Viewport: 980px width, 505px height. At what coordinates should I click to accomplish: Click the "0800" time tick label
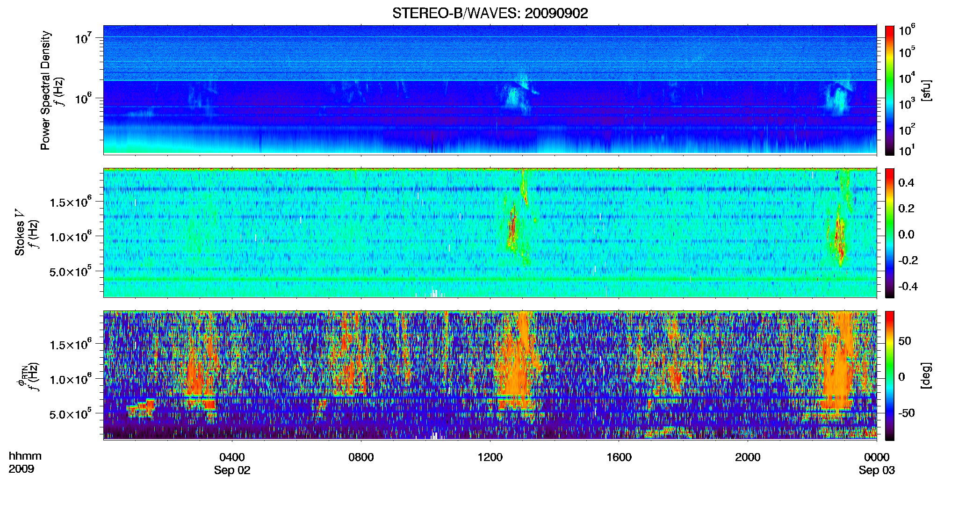[361, 457]
